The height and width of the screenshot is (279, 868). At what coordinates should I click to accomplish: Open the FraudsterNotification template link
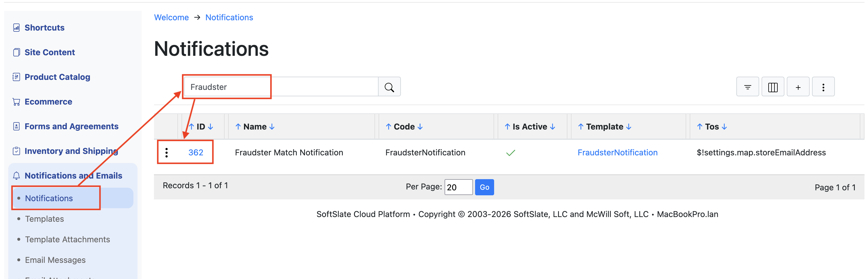point(617,152)
